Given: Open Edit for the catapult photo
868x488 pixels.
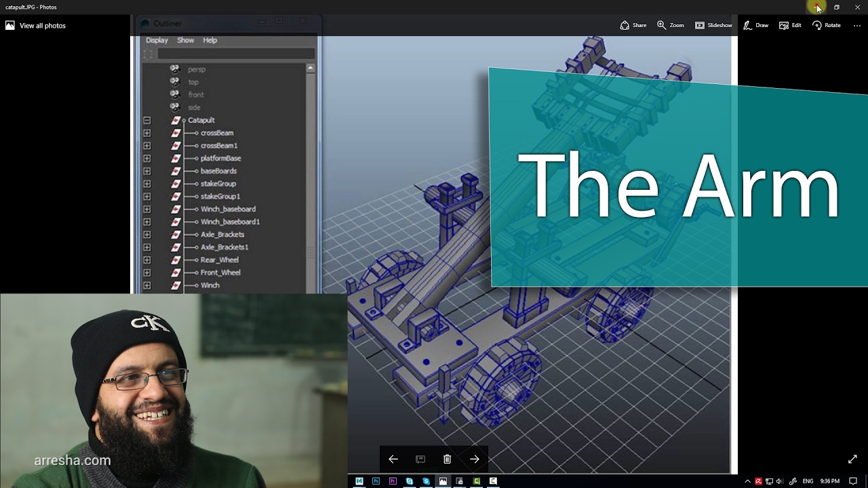Looking at the screenshot, I should [790, 26].
